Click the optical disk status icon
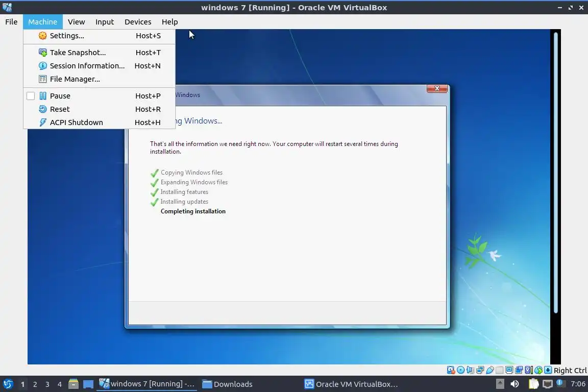The image size is (588, 392). tap(460, 370)
